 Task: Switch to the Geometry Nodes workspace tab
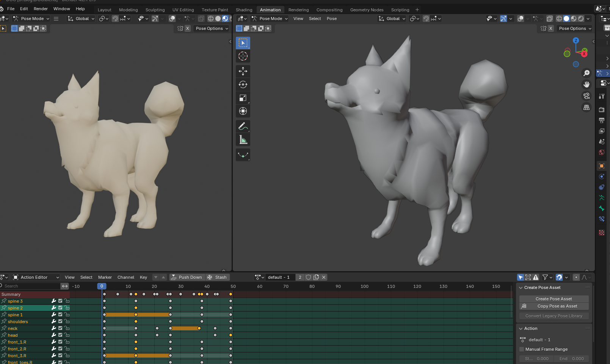click(367, 10)
